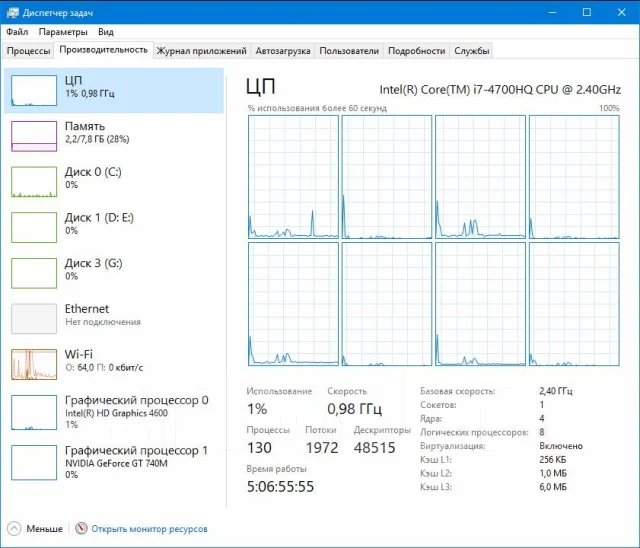Open the Параметры menu

point(63,32)
